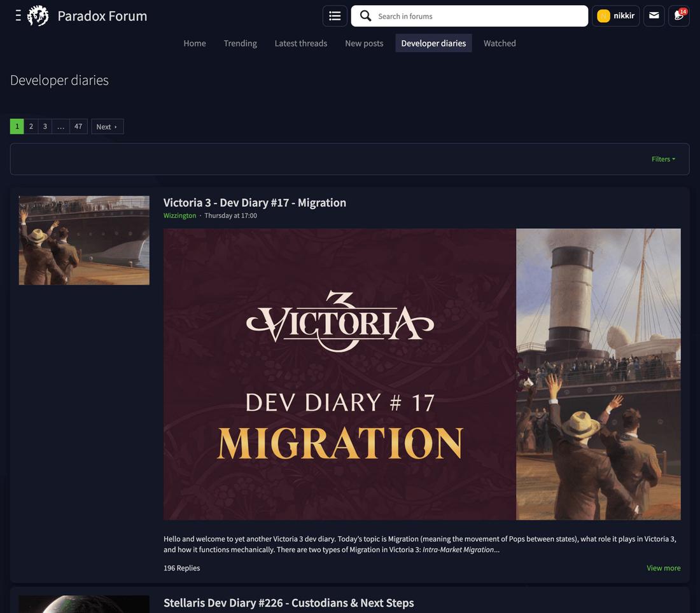Screen dimensions: 700x613
Task: Click Next pagination button
Action: pyautogui.click(x=107, y=127)
